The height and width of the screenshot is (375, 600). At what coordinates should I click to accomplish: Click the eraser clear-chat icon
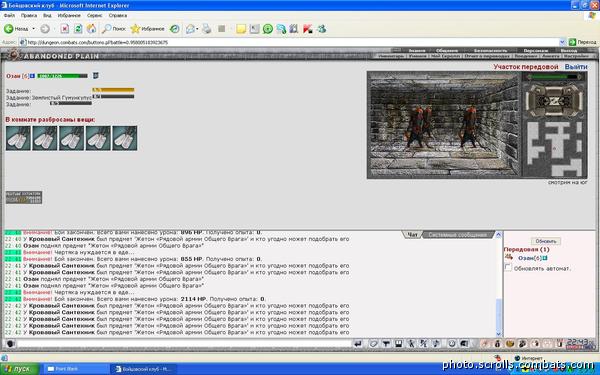[x=373, y=344]
